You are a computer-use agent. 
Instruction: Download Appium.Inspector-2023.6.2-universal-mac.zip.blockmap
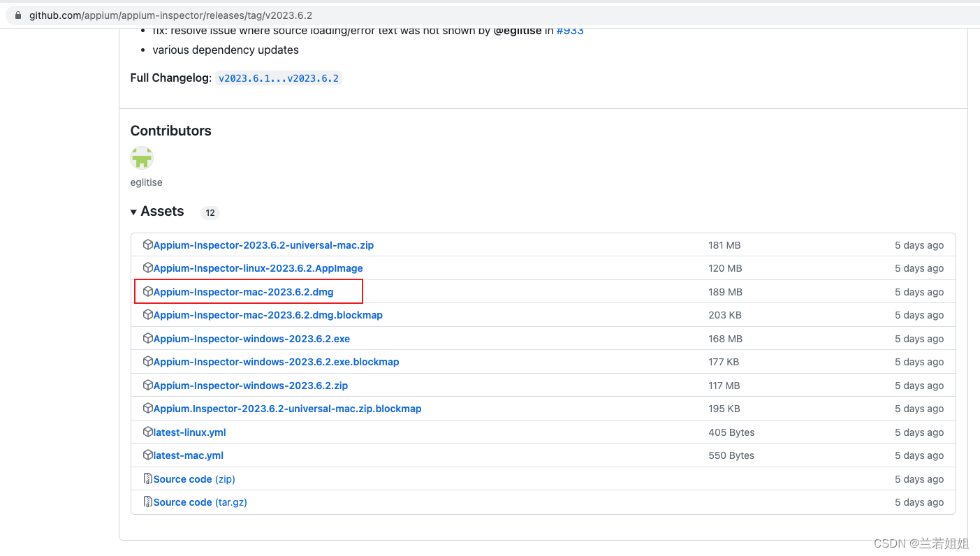click(x=287, y=409)
